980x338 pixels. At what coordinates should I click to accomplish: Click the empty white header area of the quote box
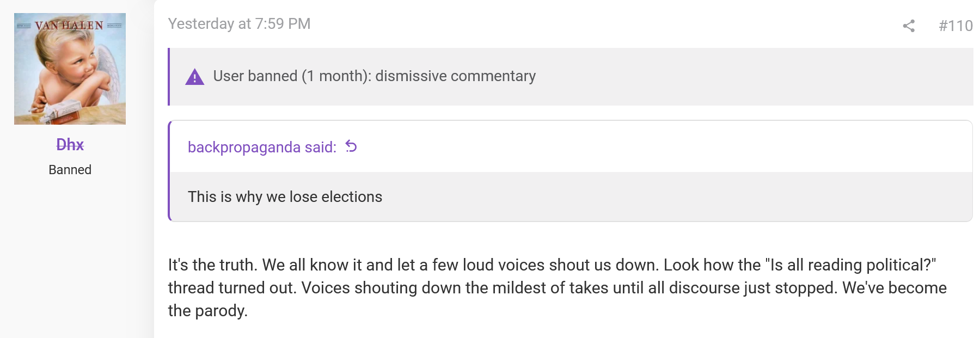point(653,147)
